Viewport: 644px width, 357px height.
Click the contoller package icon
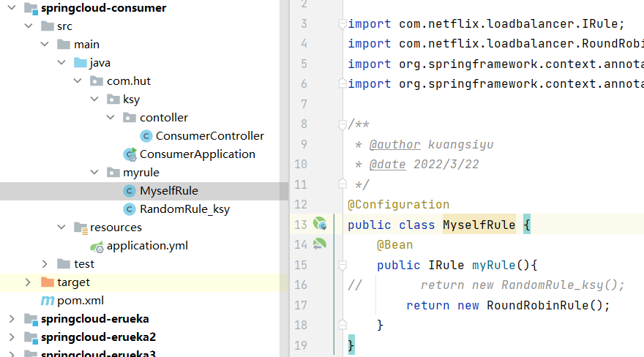(x=130, y=117)
